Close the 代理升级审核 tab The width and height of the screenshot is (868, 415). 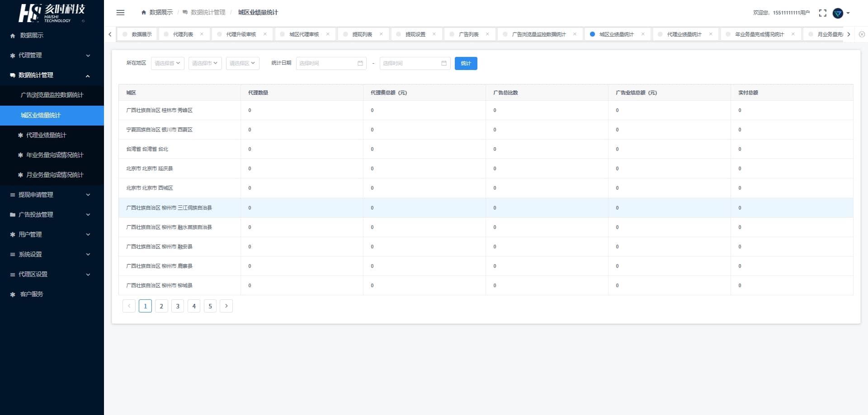pyautogui.click(x=265, y=34)
